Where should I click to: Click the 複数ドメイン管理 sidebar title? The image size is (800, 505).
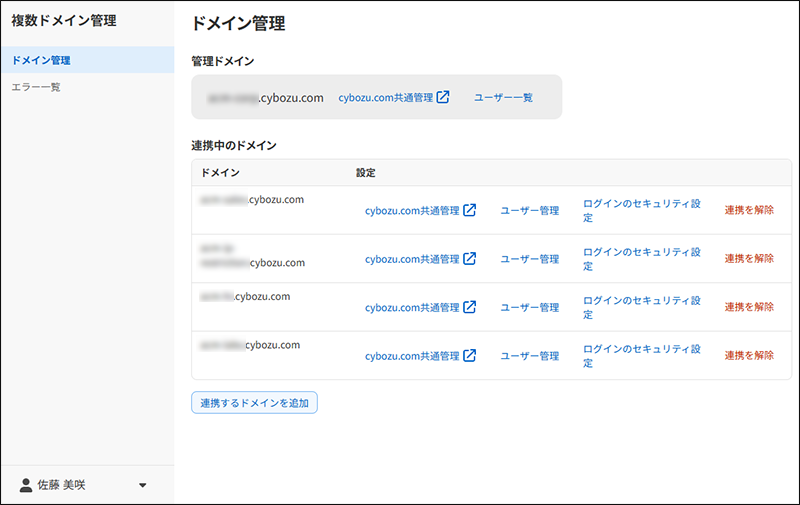64,21
